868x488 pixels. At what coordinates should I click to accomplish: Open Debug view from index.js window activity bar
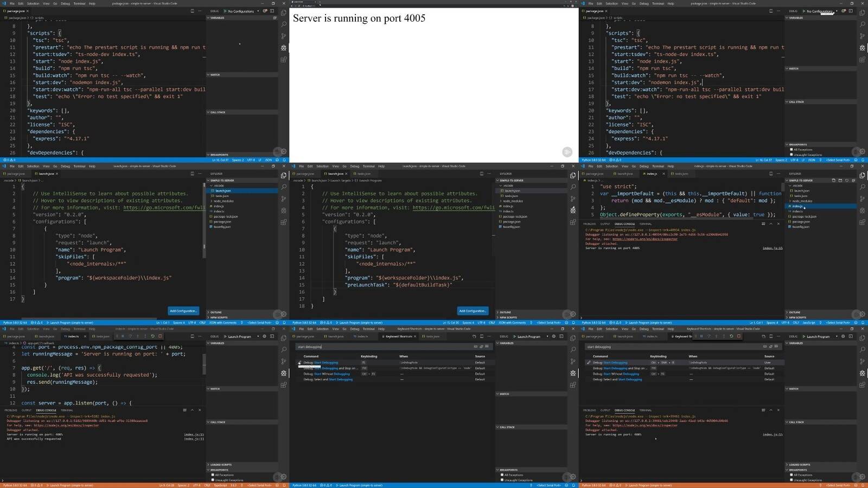(x=863, y=211)
